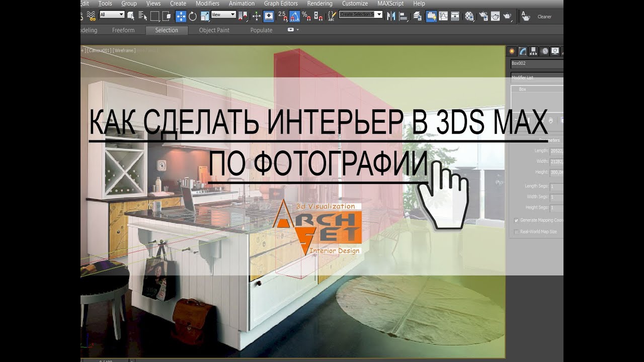Open the View reference coordinate system dropdown

223,15
